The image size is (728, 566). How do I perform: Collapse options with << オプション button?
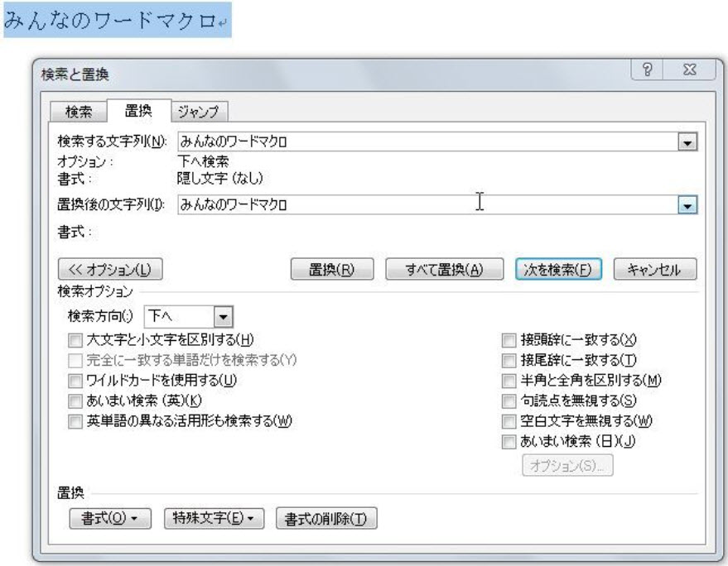point(108,270)
